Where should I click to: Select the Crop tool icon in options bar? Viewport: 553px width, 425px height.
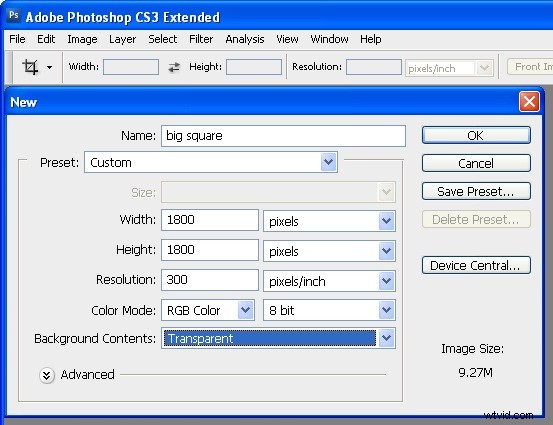point(30,67)
